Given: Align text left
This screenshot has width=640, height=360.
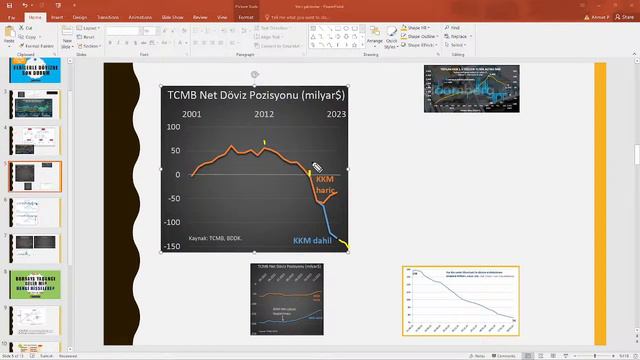Looking at the screenshot, I should (x=196, y=42).
